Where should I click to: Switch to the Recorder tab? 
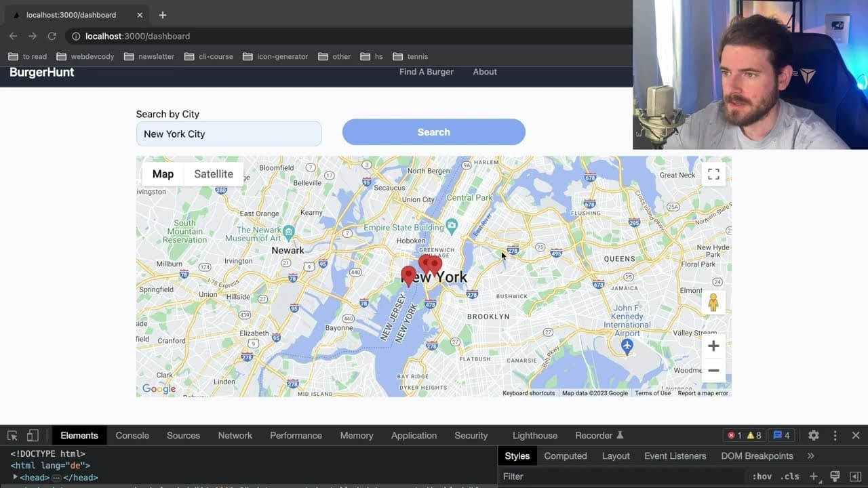pos(599,436)
